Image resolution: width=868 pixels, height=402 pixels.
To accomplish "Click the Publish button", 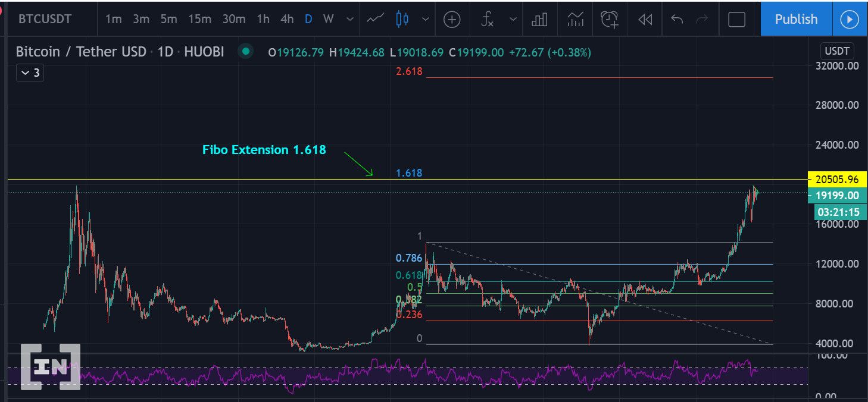I will pos(796,19).
